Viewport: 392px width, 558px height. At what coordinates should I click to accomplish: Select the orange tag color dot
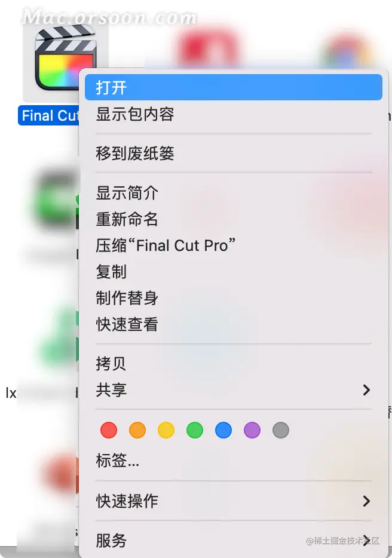pyautogui.click(x=137, y=430)
